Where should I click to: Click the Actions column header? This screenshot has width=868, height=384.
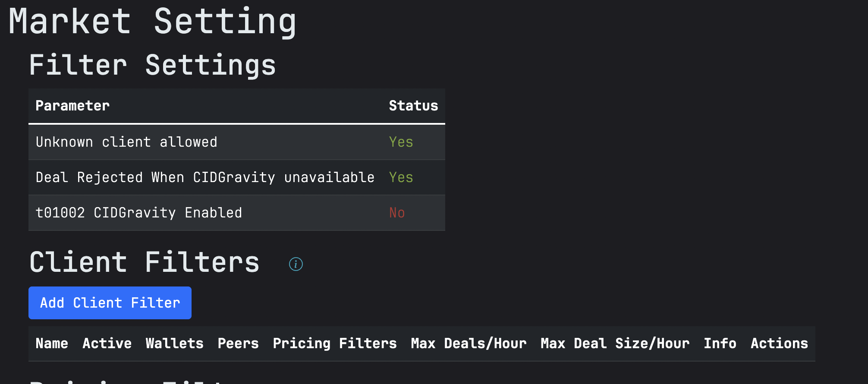(x=779, y=343)
